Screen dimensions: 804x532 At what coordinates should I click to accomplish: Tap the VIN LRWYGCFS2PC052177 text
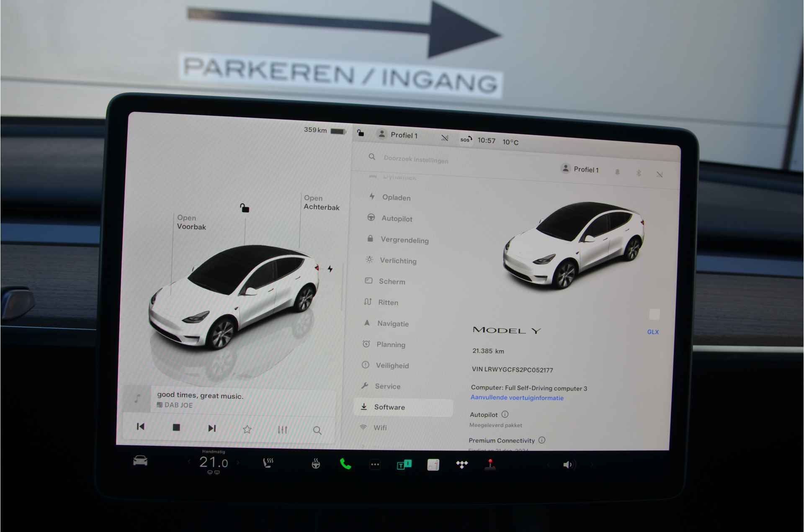coord(513,370)
